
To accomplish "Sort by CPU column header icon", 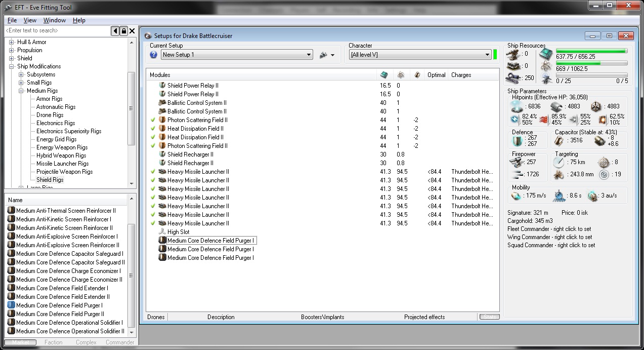I will coord(384,75).
